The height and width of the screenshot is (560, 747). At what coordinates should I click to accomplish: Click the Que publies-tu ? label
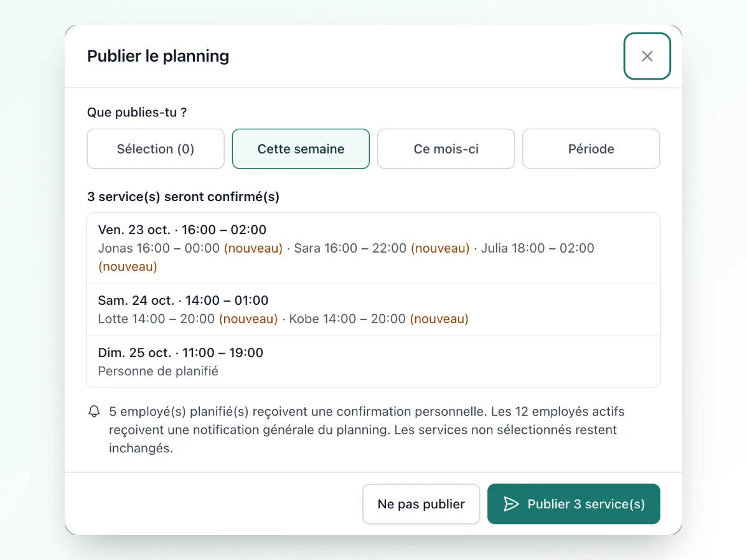(x=137, y=113)
